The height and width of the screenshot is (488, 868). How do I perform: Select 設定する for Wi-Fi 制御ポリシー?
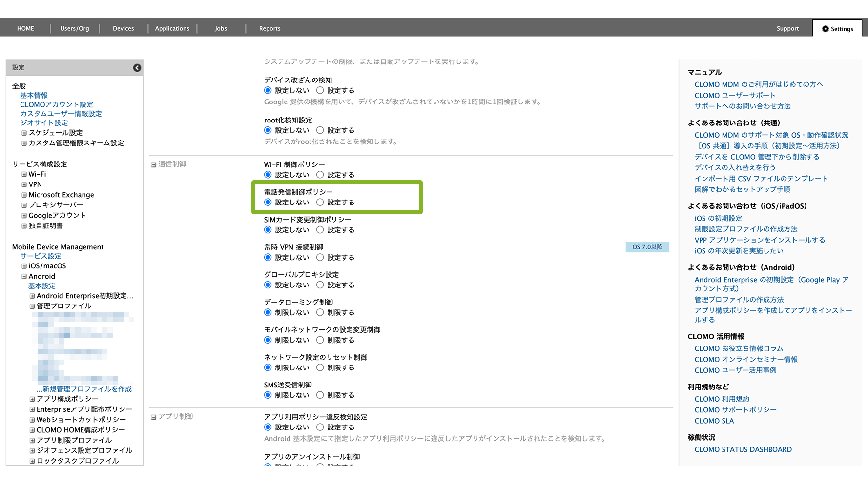click(320, 175)
